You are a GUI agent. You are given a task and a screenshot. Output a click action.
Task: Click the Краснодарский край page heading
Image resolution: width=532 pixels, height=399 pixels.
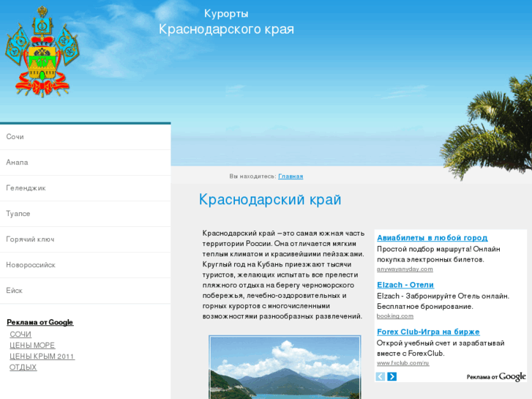tap(270, 200)
